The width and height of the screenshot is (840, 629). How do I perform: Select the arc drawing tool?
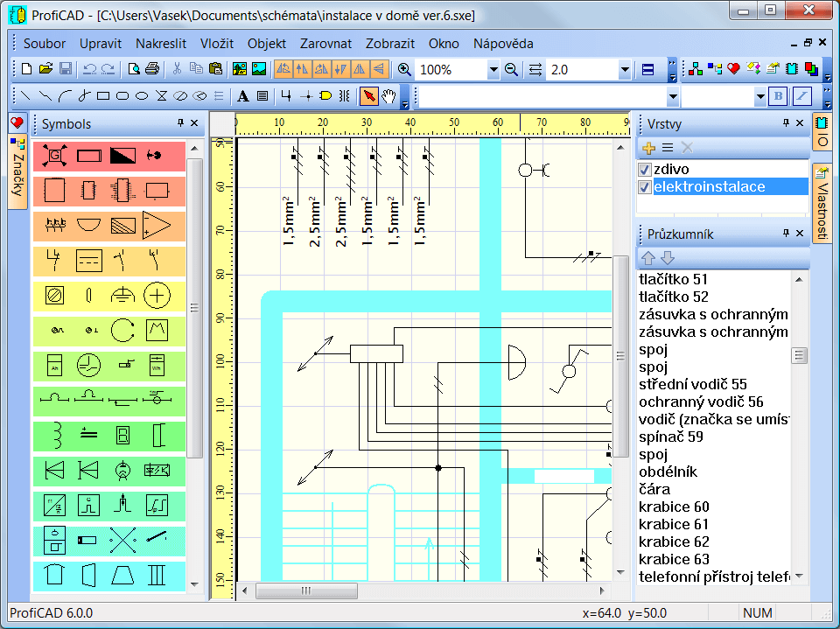(65, 96)
